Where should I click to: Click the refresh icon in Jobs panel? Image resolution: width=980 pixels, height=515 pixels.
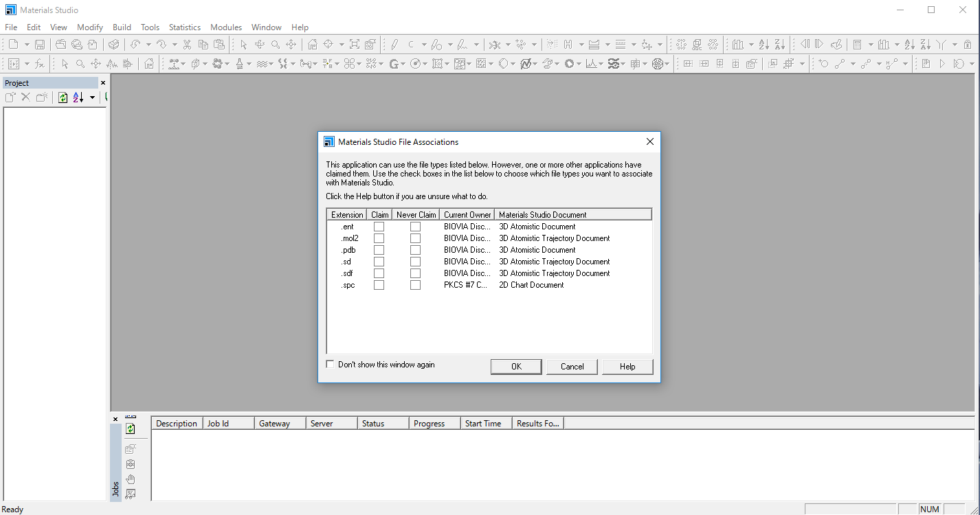coord(131,429)
